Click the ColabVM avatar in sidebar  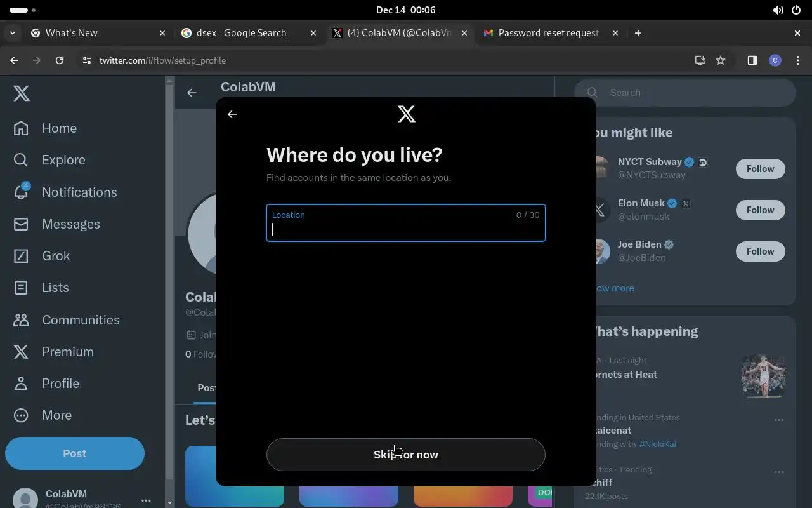(25, 499)
